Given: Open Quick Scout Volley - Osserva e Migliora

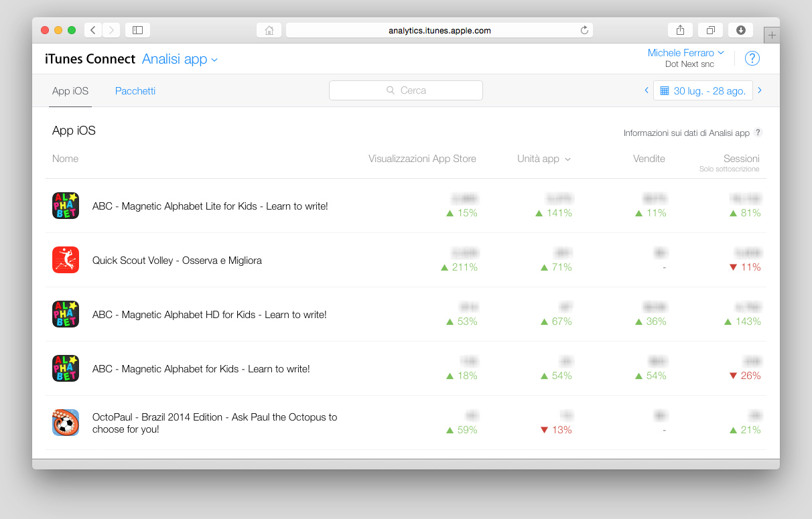Looking at the screenshot, I should [177, 261].
